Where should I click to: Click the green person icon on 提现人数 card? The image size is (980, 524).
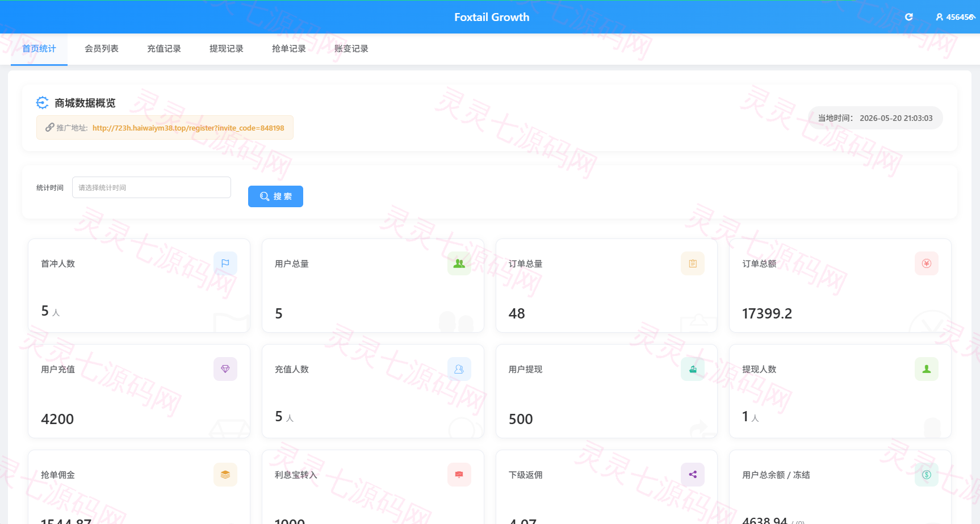[927, 369]
